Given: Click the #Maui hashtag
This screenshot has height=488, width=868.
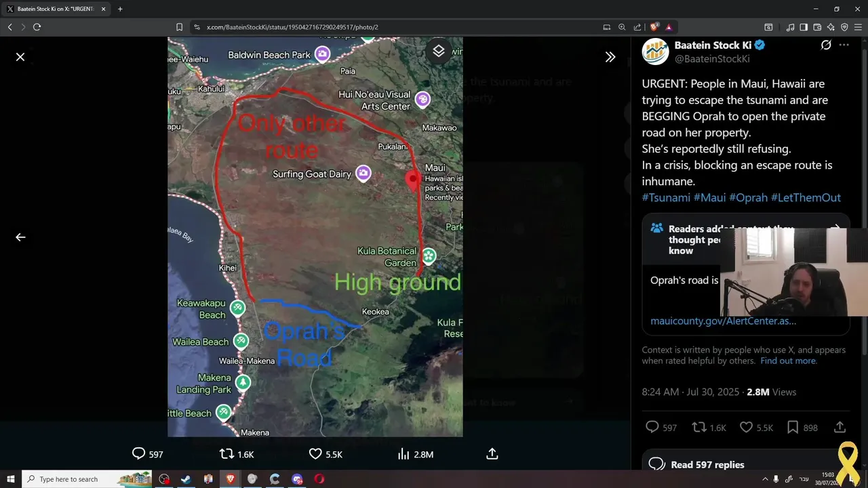Looking at the screenshot, I should [709, 198].
